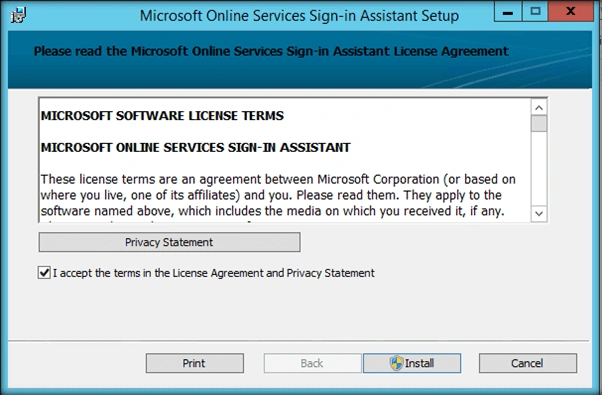602x395 pixels.
Task: Start installation with the Install button
Action: click(x=412, y=363)
